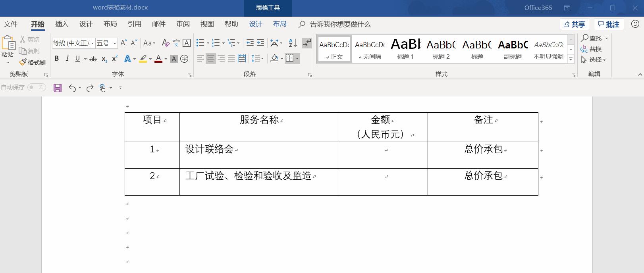Image resolution: width=644 pixels, height=273 pixels.
Task: Open Text Effects dropdown
Action: (x=135, y=59)
